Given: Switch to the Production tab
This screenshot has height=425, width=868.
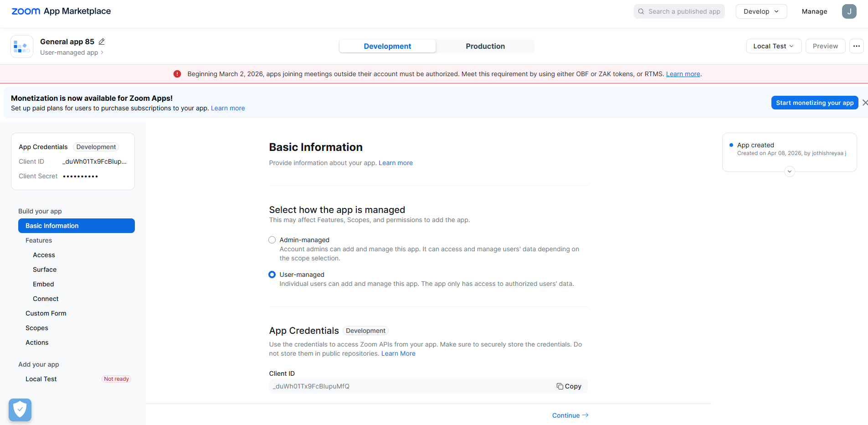Looking at the screenshot, I should click(485, 46).
